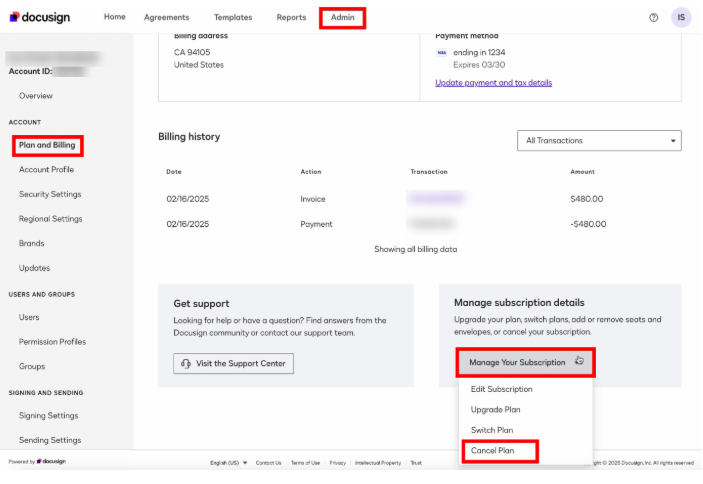
Task: Click the Visa card icon
Action: (441, 52)
